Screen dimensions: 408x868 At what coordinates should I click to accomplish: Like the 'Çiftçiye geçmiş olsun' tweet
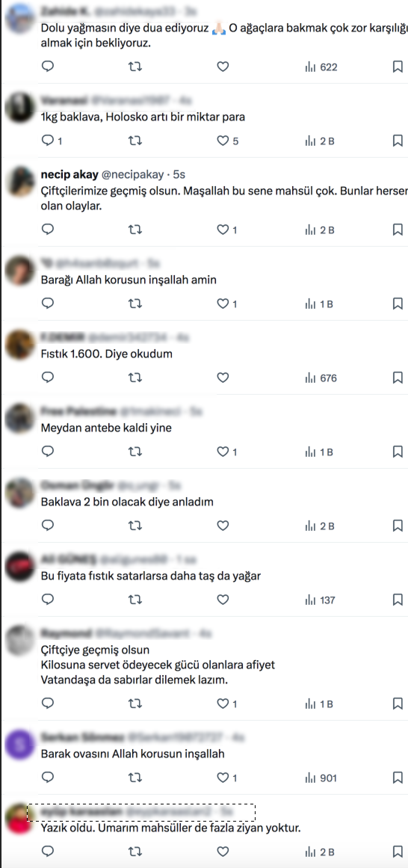[x=227, y=704]
